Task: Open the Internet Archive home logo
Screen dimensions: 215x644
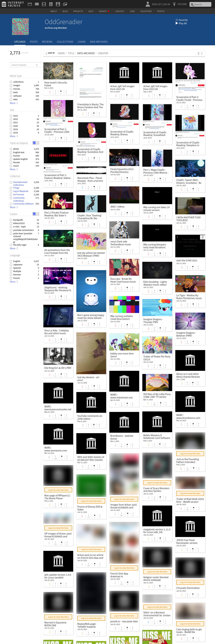Action: [x=13, y=4]
